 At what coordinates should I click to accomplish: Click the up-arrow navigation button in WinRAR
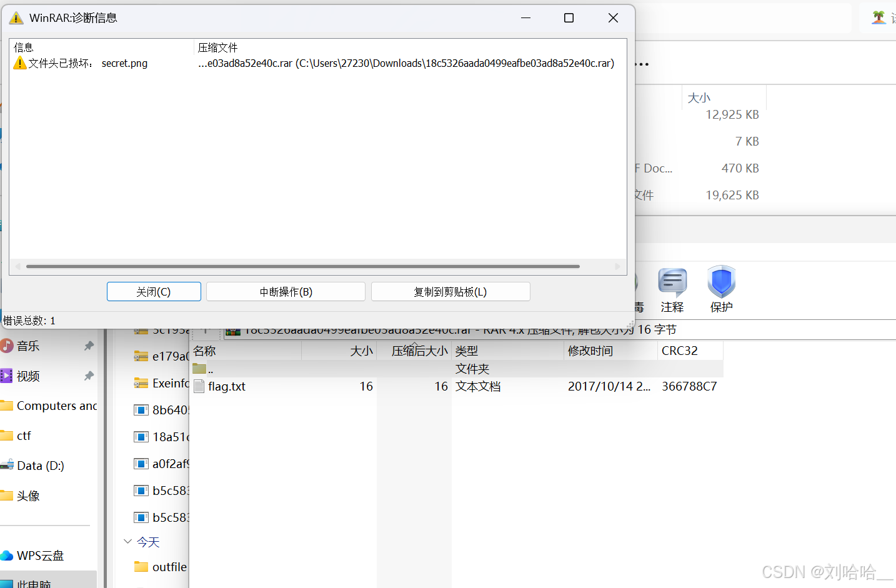[x=206, y=329]
